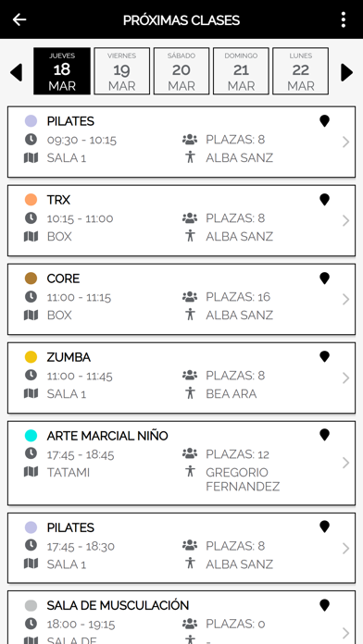Tap location pin on Zumba class
This screenshot has height=644, width=363.
[x=324, y=357]
